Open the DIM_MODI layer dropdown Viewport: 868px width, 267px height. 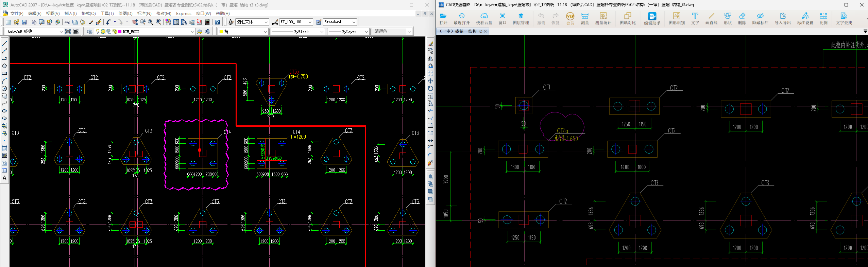[x=192, y=32]
